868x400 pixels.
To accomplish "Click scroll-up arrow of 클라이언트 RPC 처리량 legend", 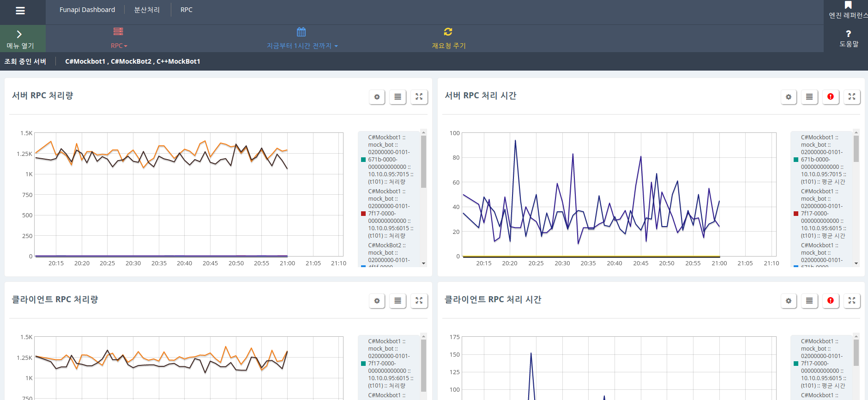I will point(423,336).
